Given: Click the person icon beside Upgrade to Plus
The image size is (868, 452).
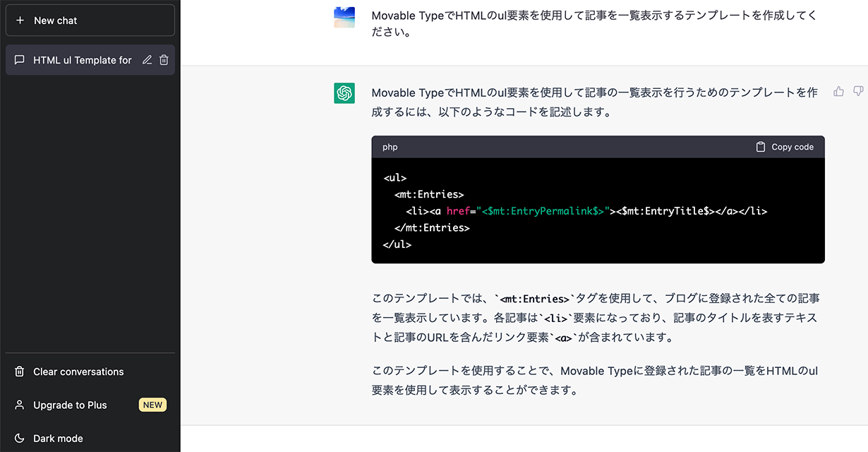Looking at the screenshot, I should (19, 405).
